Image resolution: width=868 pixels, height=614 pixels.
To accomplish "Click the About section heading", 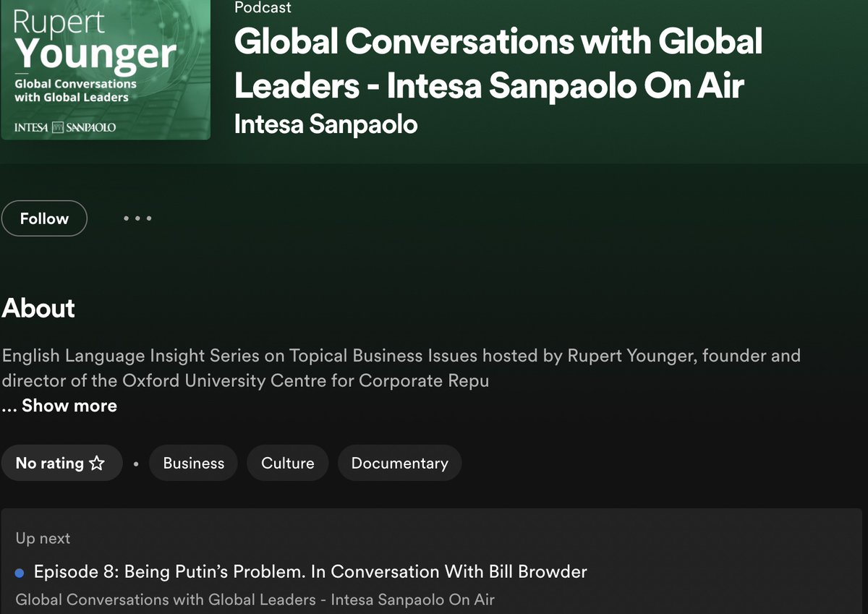I will (x=38, y=308).
